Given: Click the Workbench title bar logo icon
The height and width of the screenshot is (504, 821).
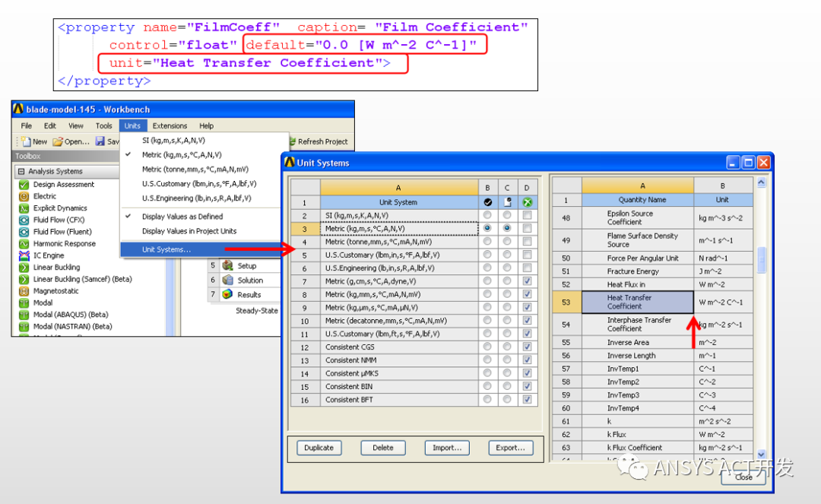Looking at the screenshot, I should point(18,109).
